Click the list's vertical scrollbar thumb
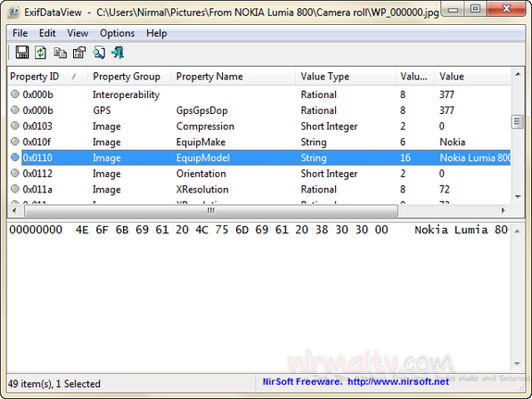The image size is (532, 399). pyautogui.click(x=517, y=122)
